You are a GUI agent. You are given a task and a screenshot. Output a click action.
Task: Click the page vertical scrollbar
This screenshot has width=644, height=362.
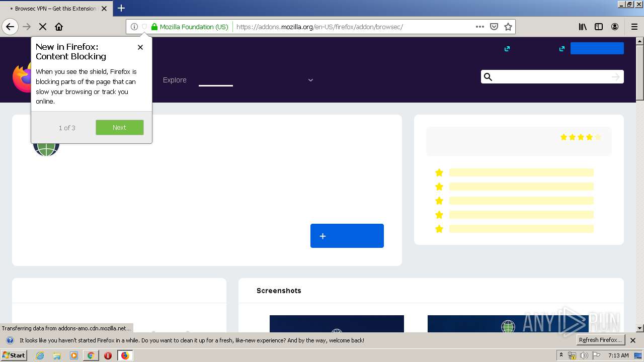(x=640, y=73)
